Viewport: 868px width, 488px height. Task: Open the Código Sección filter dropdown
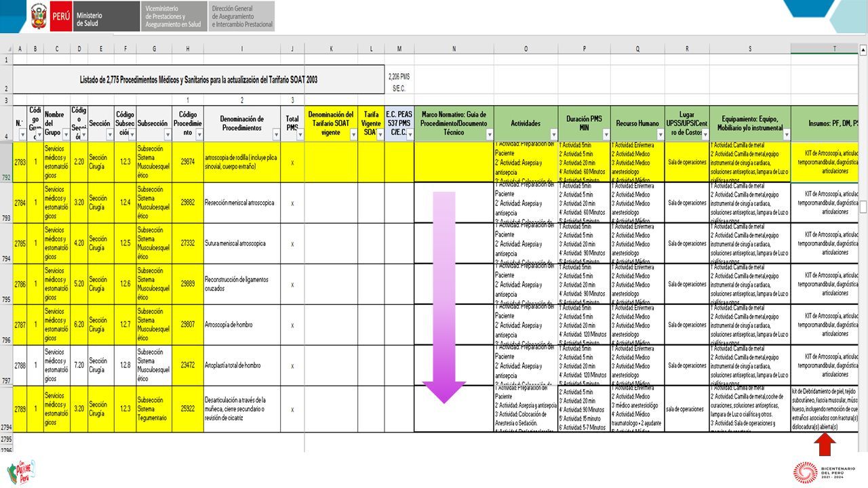pos(83,135)
